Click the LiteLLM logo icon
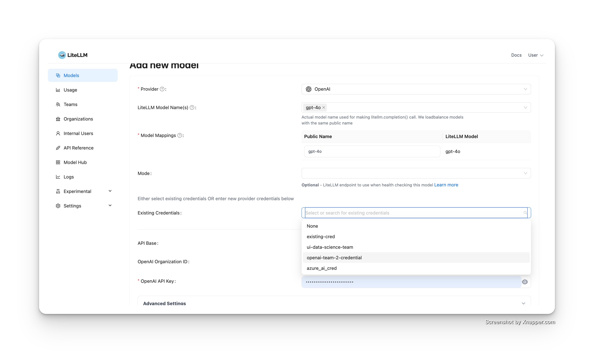Image resolution: width=594 pixels, height=364 pixels. click(62, 55)
